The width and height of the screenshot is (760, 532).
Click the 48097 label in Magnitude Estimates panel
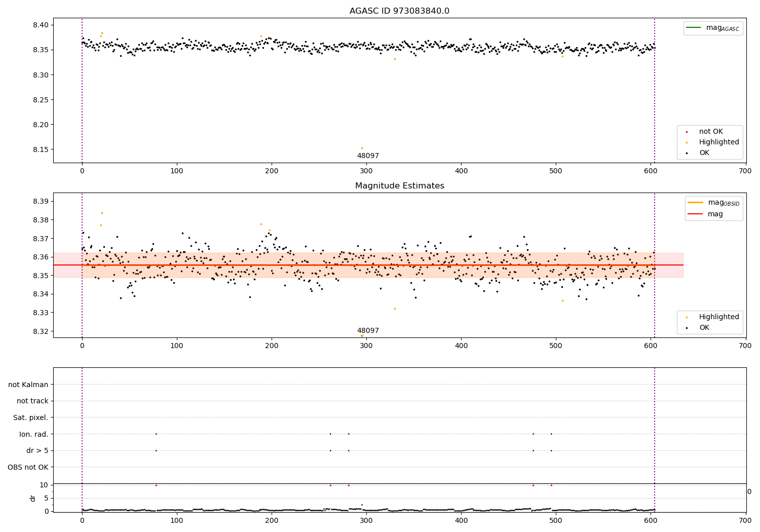(x=368, y=331)
